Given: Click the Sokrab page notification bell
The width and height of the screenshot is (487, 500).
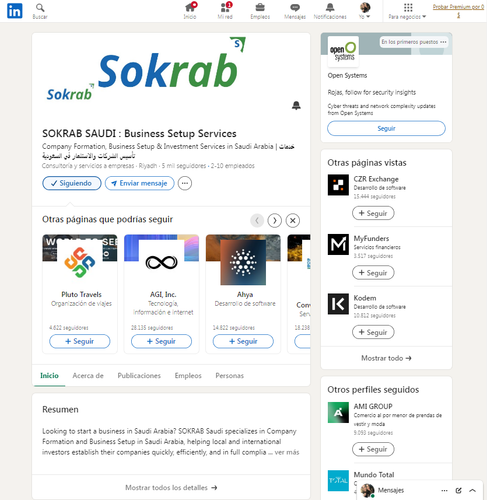Looking at the screenshot, I should [296, 106].
